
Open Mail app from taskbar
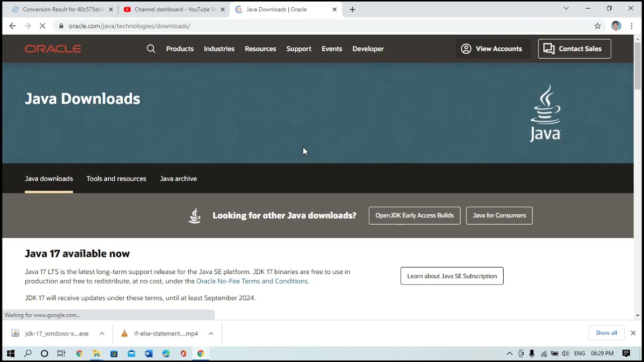pos(131,353)
